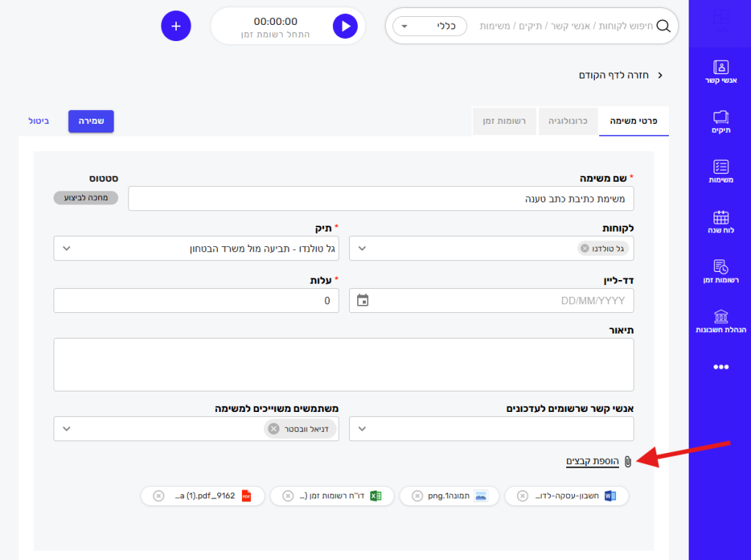The height and width of the screenshot is (560, 751).
Task: Remove the attached תמונה1.png file
Action: tap(417, 496)
